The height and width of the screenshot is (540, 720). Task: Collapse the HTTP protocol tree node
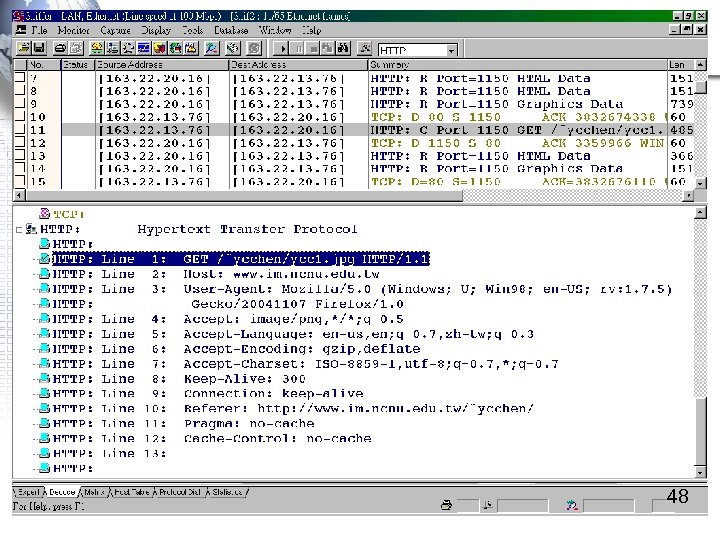[20, 229]
